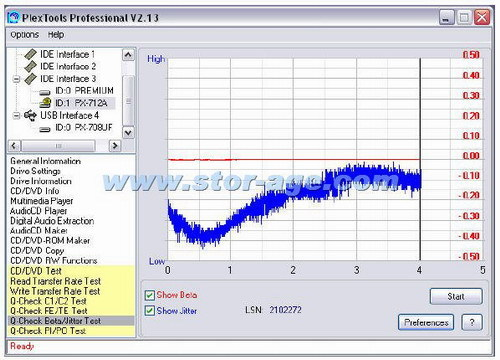Click the PX-712A drive icon
Image resolution: width=500 pixels, height=360 pixels.
[x=45, y=103]
